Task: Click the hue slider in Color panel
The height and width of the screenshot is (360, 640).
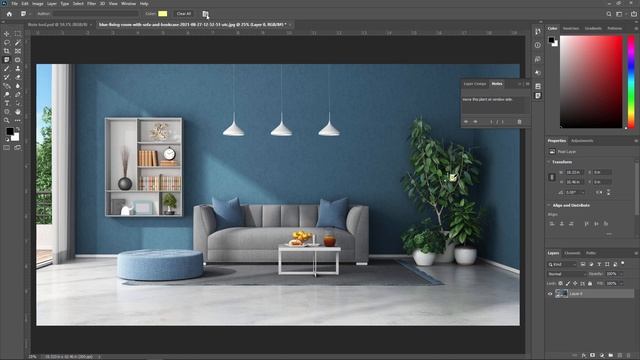Action: click(631, 82)
